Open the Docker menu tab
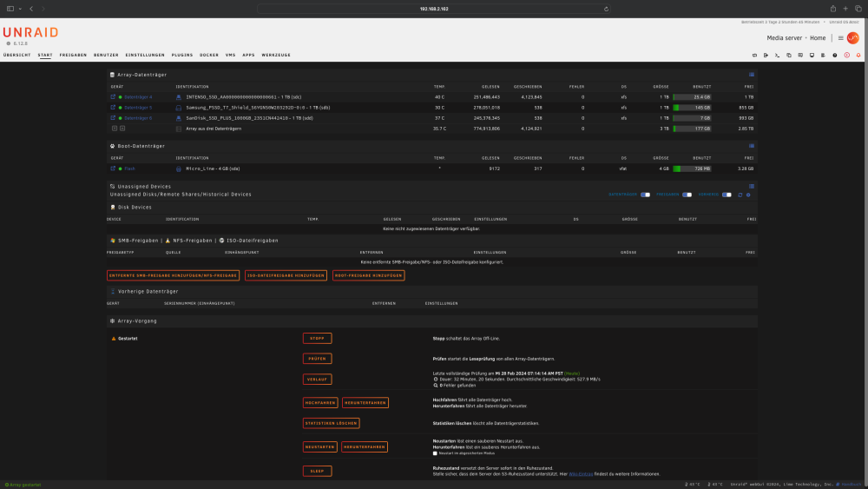 209,56
